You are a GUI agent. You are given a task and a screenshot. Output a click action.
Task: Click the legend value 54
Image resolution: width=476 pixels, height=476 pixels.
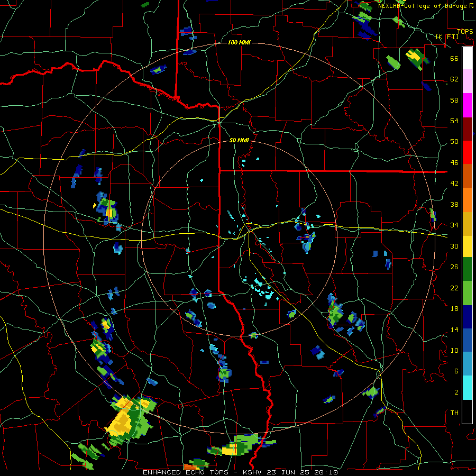[454, 121]
